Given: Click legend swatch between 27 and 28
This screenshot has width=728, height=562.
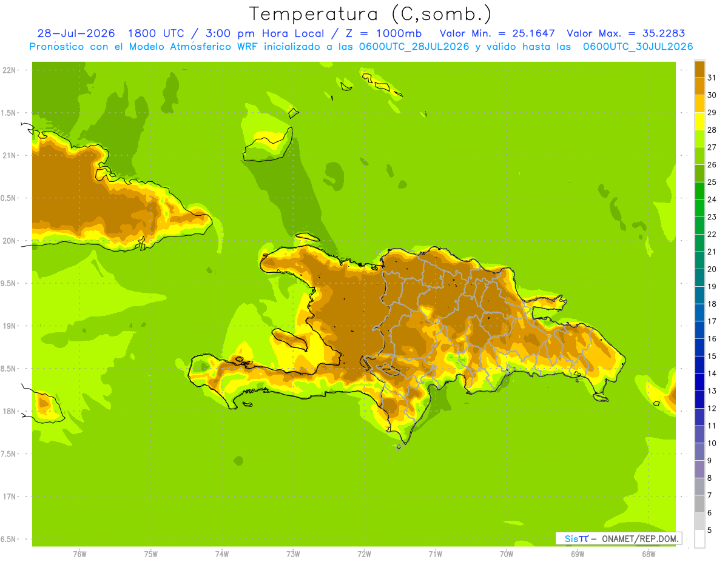Looking at the screenshot, I should [x=699, y=138].
